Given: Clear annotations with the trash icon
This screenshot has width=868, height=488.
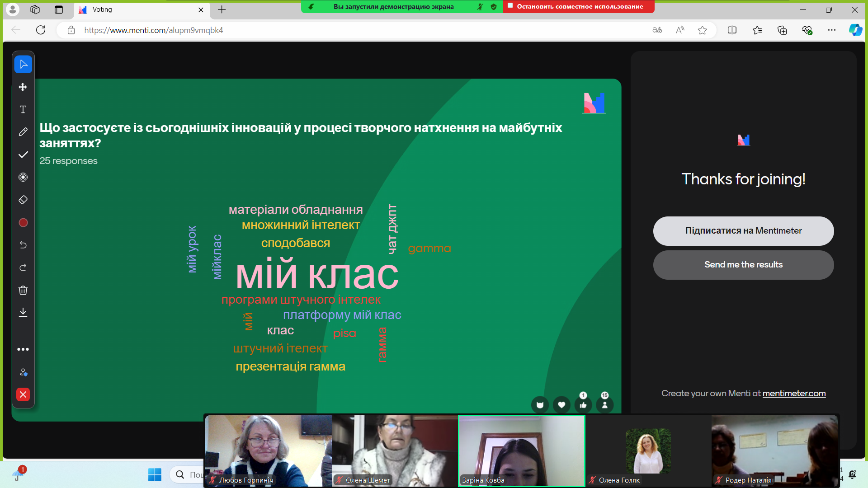Looking at the screenshot, I should [x=23, y=290].
